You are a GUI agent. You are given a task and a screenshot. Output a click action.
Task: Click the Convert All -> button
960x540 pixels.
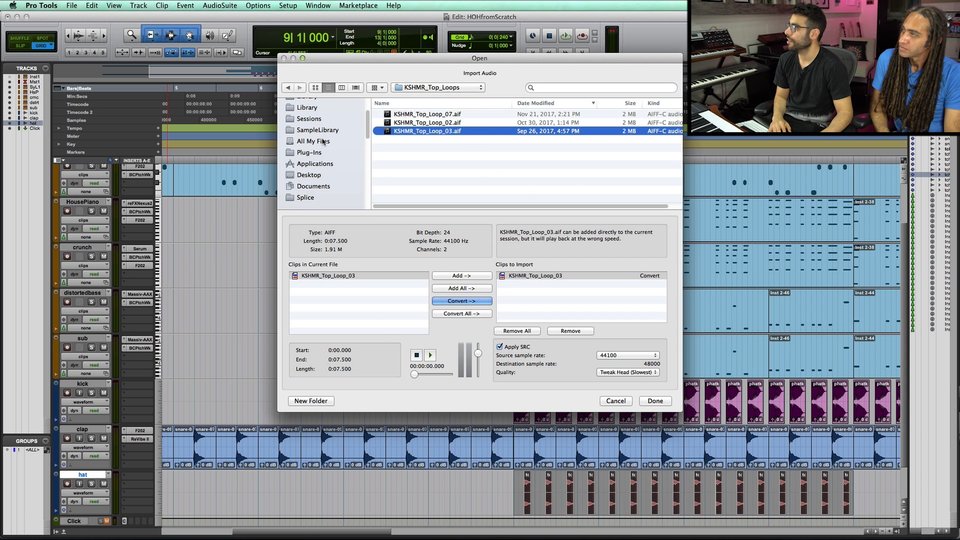462,313
